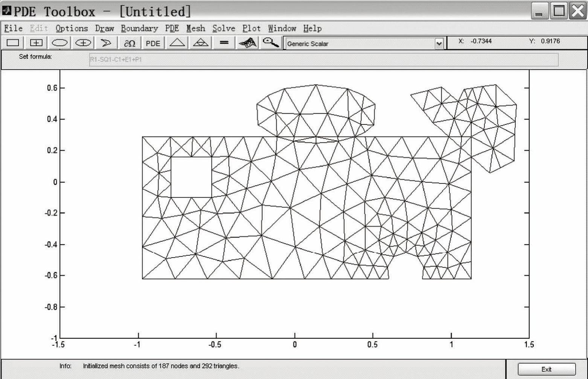This screenshot has width=588, height=379.
Task: Open the Options menu
Action: pos(72,29)
